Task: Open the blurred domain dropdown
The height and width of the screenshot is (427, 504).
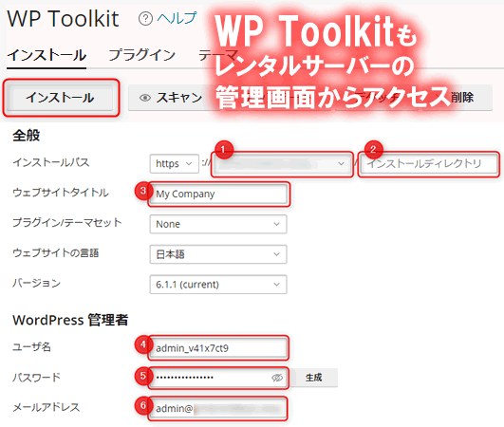Action: pos(282,164)
